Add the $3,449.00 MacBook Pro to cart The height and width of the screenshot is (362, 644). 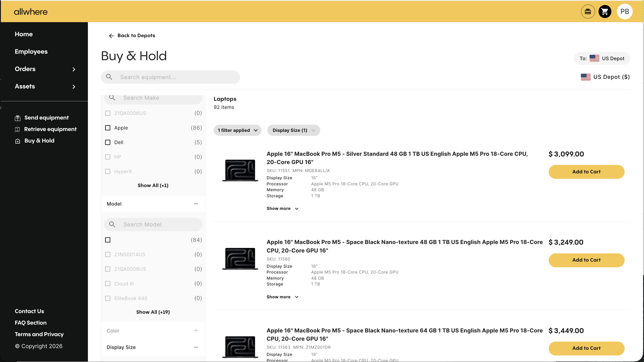586,348
